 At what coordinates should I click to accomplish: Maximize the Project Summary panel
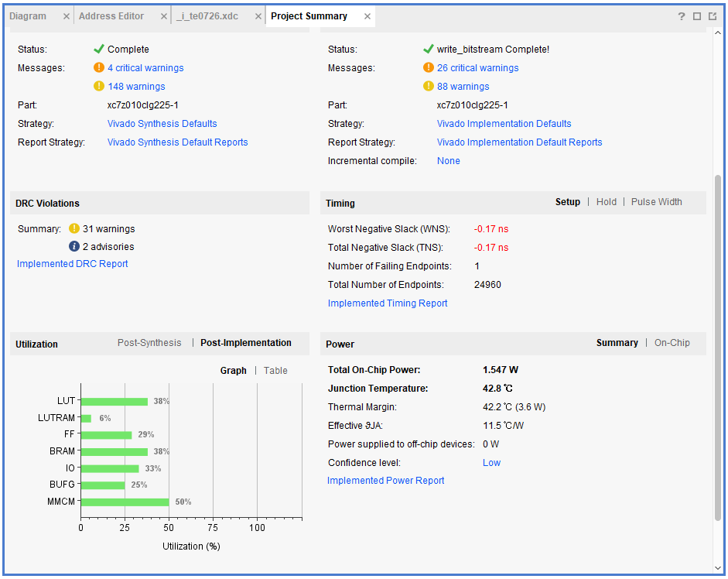697,16
